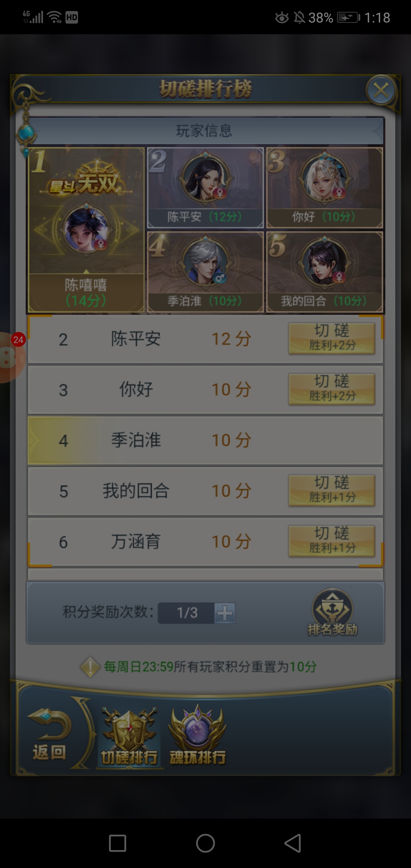411x868 pixels.
Task: Tap the 返回 back arrow icon
Action: click(49, 734)
